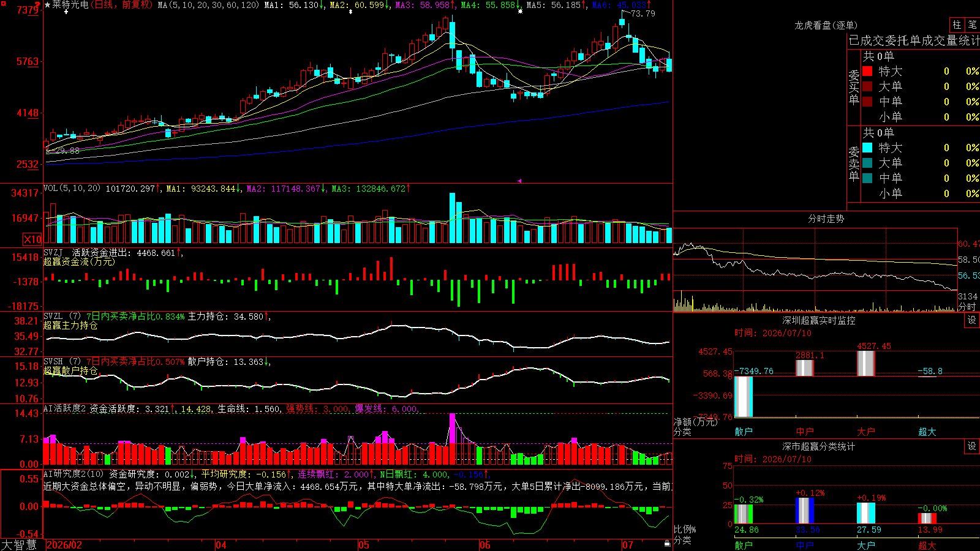This screenshot has height=551, width=980.
Task: Open settings 设 for 深市超赢分类统计
Action: pos(971,446)
